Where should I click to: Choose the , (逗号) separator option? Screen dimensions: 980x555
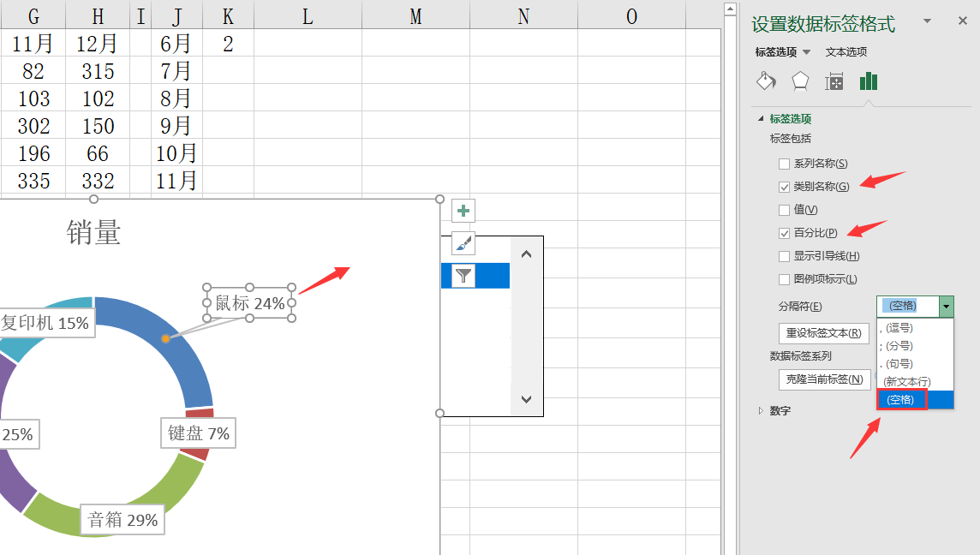pos(916,327)
